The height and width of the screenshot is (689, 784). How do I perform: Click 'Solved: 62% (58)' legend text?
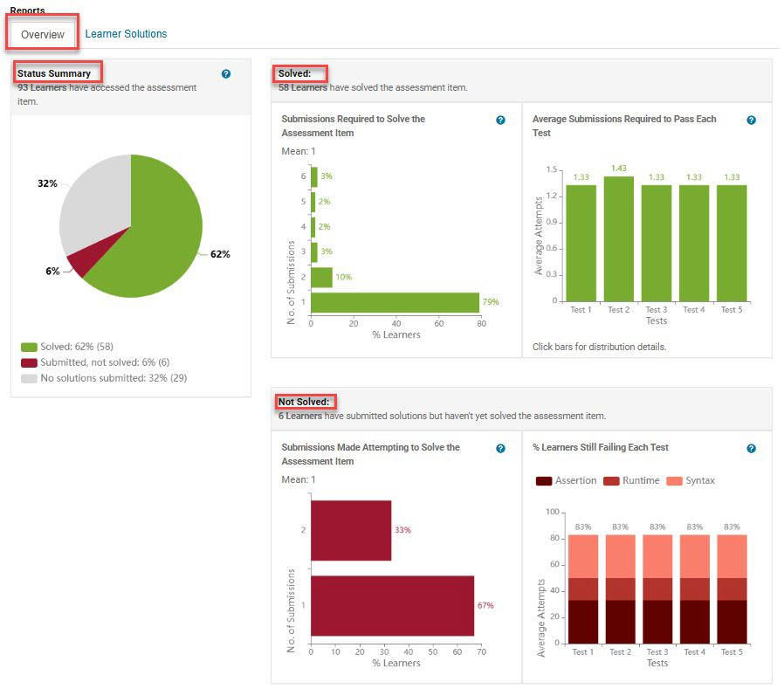click(77, 347)
